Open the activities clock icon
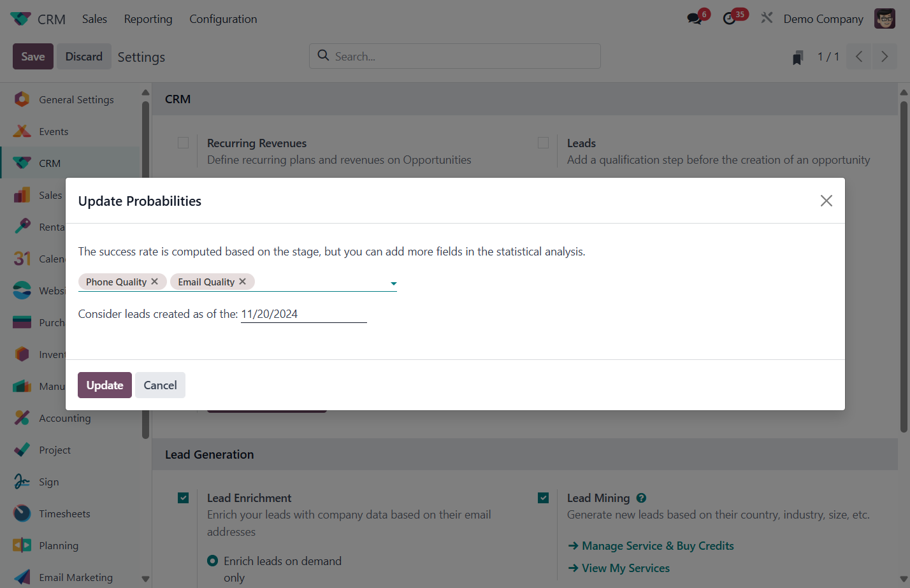The width and height of the screenshot is (910, 588). tap(730, 18)
